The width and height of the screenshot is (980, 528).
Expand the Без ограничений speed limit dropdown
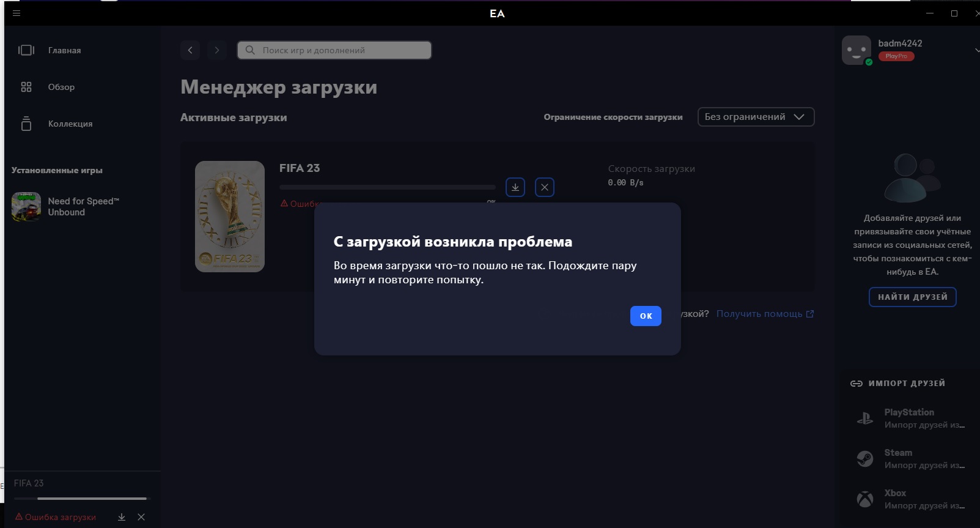click(x=756, y=117)
